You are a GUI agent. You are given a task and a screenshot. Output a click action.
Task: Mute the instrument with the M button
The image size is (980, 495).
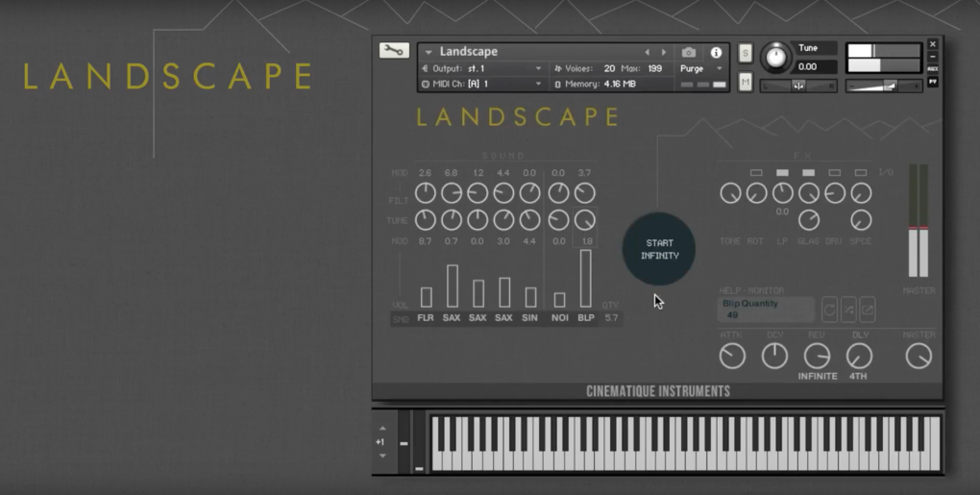pos(745,82)
